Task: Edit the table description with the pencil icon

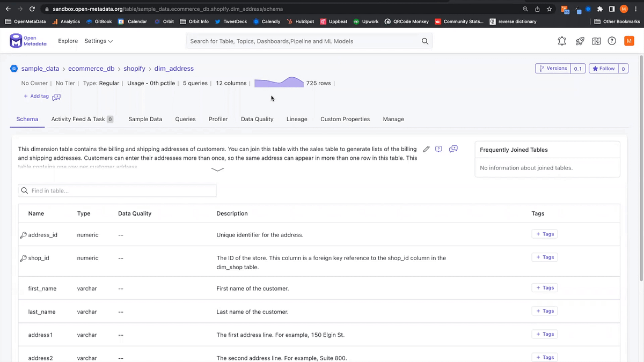Action: tap(426, 149)
